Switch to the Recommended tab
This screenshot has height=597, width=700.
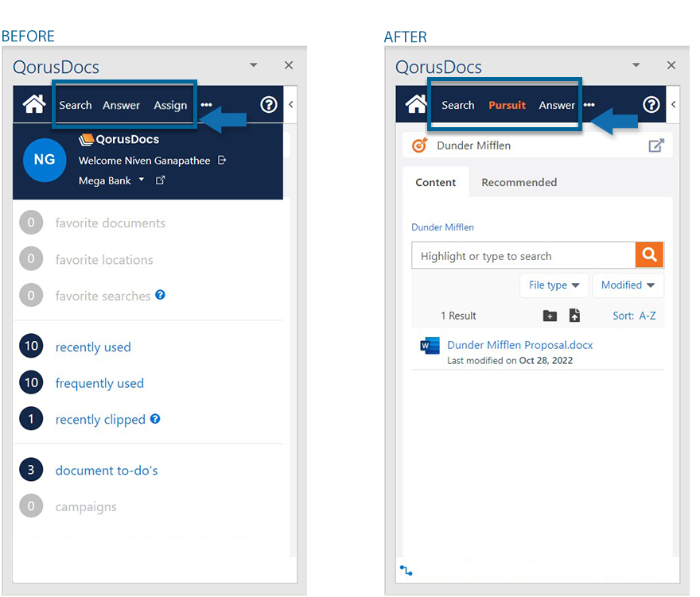pos(519,182)
